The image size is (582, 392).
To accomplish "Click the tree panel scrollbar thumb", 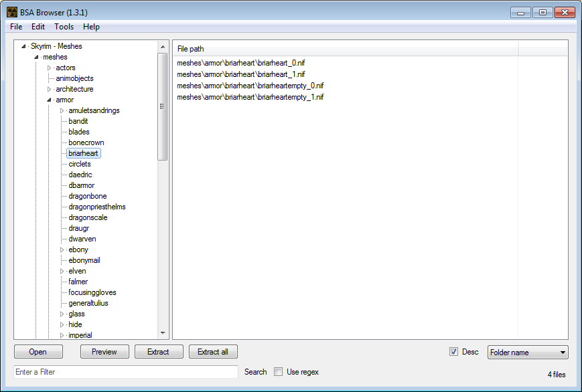I will tap(163, 106).
